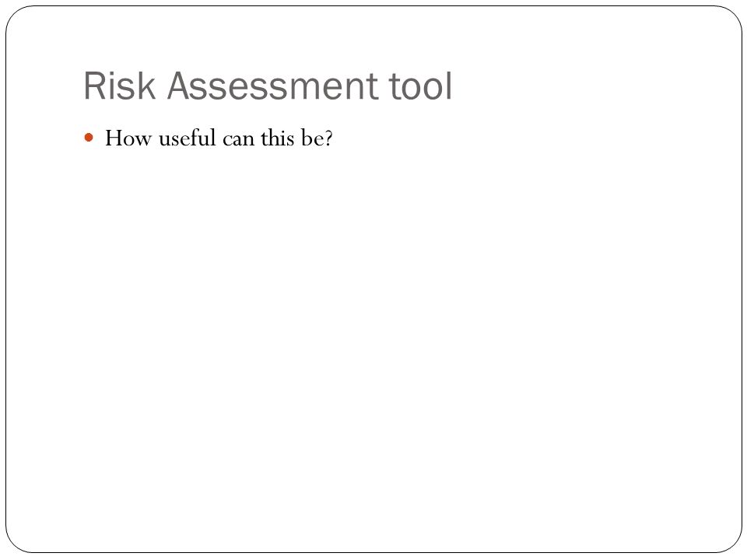This screenshot has height=560, width=747.
Task: Click the capital R in Risk
Action: 95,86
